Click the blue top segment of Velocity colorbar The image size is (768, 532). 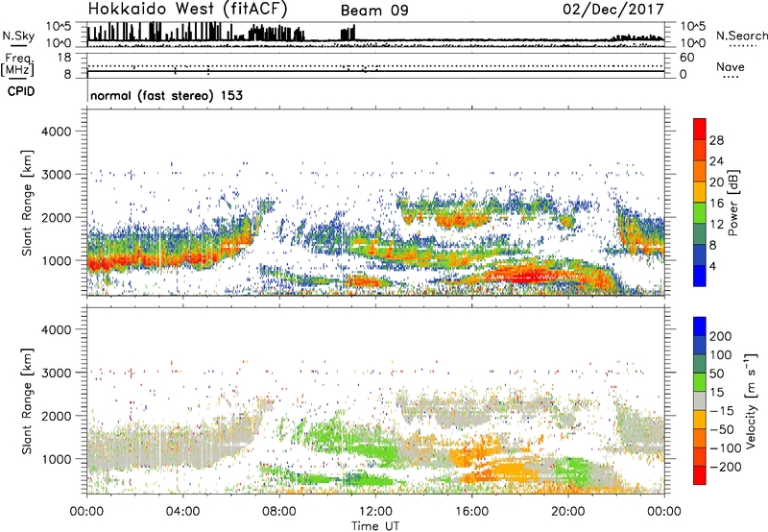(700, 326)
